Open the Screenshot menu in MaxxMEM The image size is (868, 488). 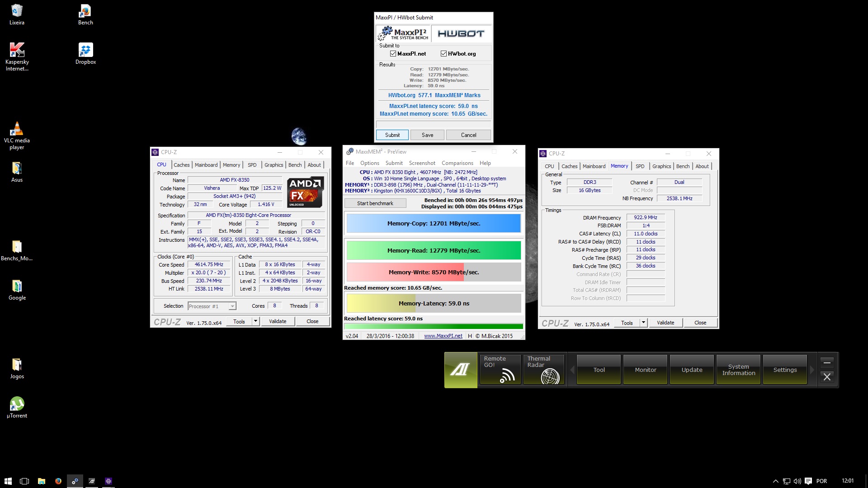[422, 163]
